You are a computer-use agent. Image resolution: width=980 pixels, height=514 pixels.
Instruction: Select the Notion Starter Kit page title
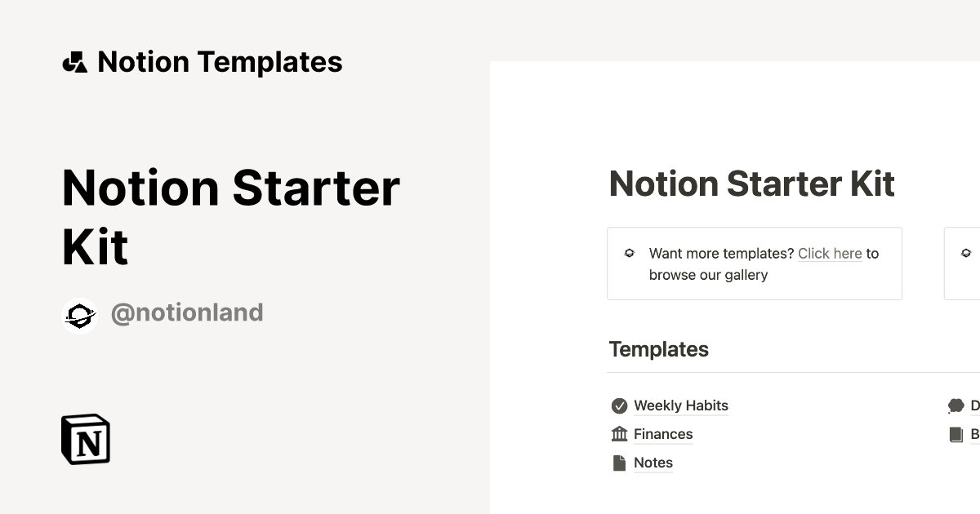[751, 184]
